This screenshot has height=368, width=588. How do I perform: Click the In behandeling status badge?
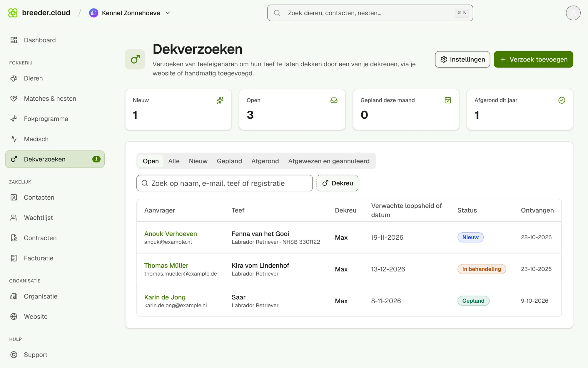482,269
